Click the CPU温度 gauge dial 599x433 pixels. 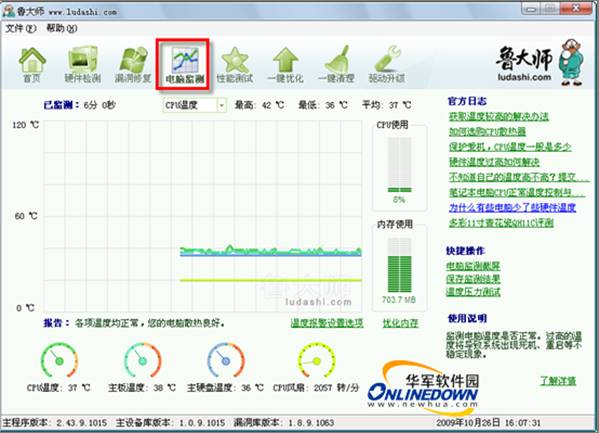pyautogui.click(x=59, y=360)
